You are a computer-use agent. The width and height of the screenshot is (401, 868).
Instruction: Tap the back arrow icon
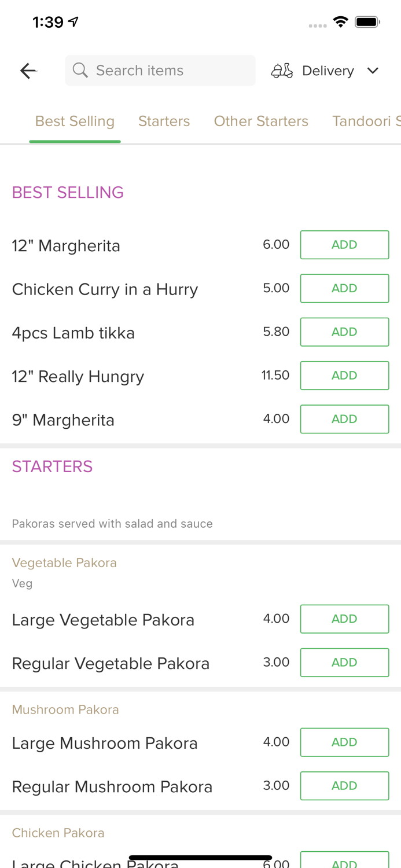tap(28, 71)
